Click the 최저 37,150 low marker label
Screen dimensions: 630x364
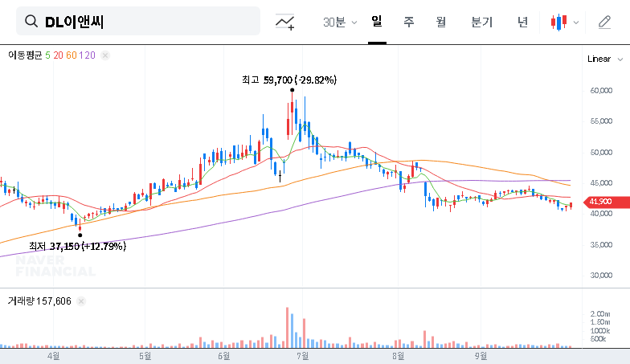click(x=77, y=246)
